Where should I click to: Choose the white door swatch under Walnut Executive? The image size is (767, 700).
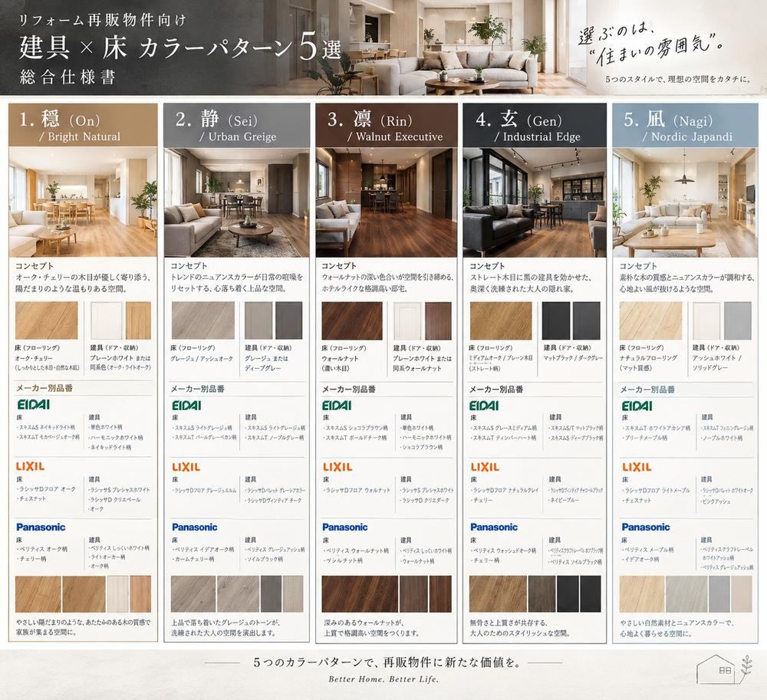coord(407,320)
